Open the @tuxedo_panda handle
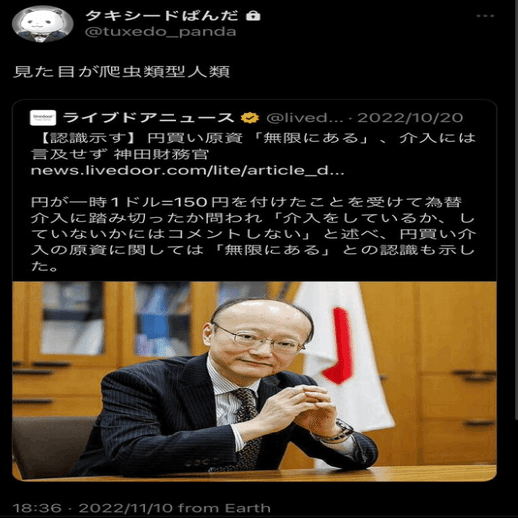 coord(161,32)
